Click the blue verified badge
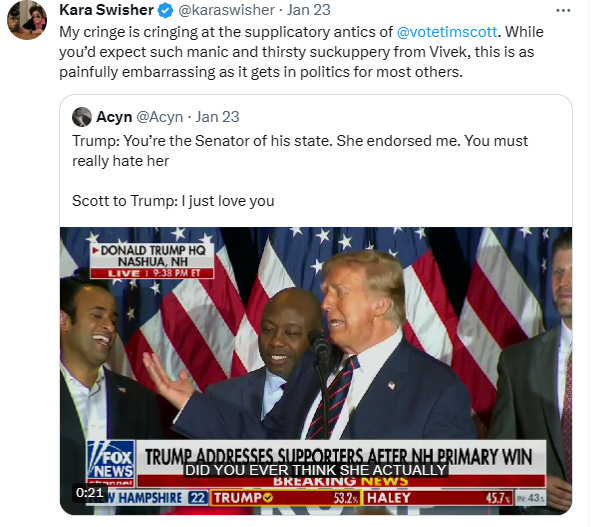Screen dimensions: 592x527 [x=165, y=11]
